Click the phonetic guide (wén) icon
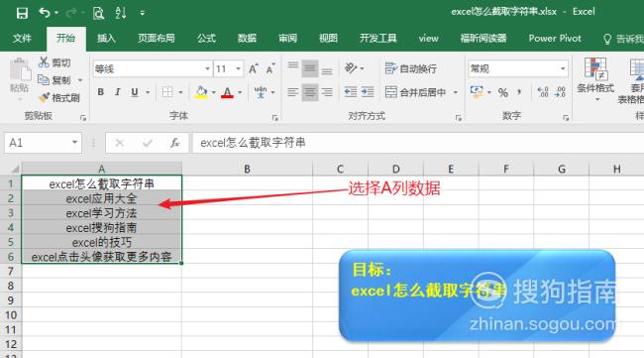 [261, 92]
